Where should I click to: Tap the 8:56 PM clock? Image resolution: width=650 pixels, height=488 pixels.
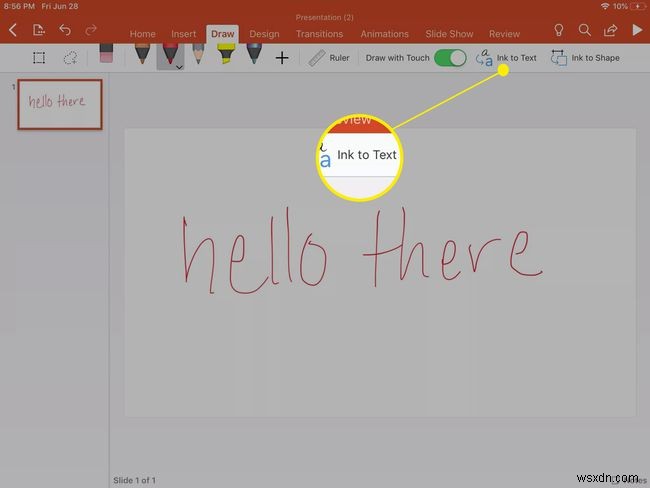(19, 6)
